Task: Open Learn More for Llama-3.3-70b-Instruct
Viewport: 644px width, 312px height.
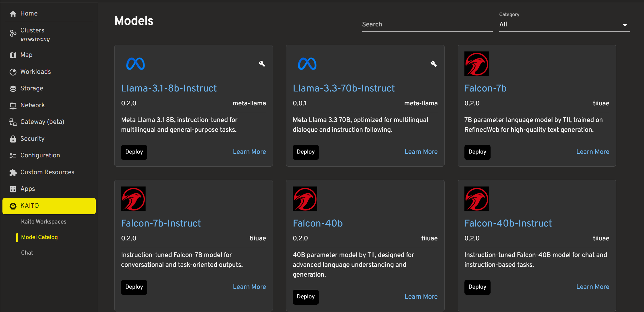Action: coord(421,152)
